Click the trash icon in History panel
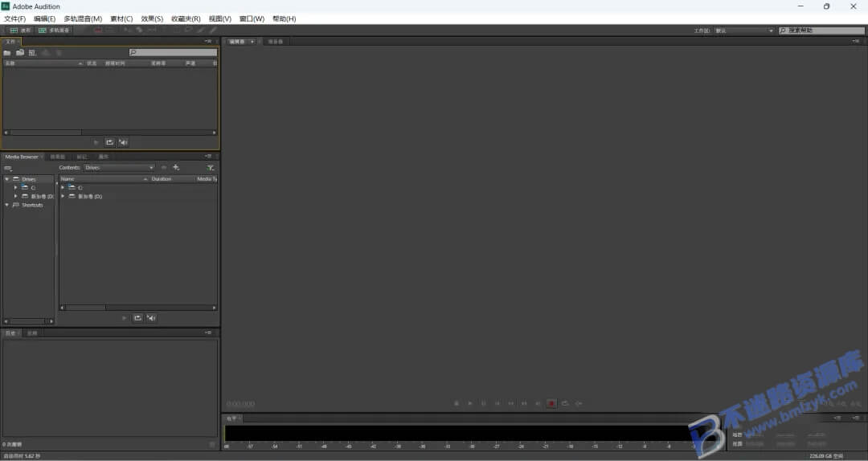868x461 pixels. (212, 444)
